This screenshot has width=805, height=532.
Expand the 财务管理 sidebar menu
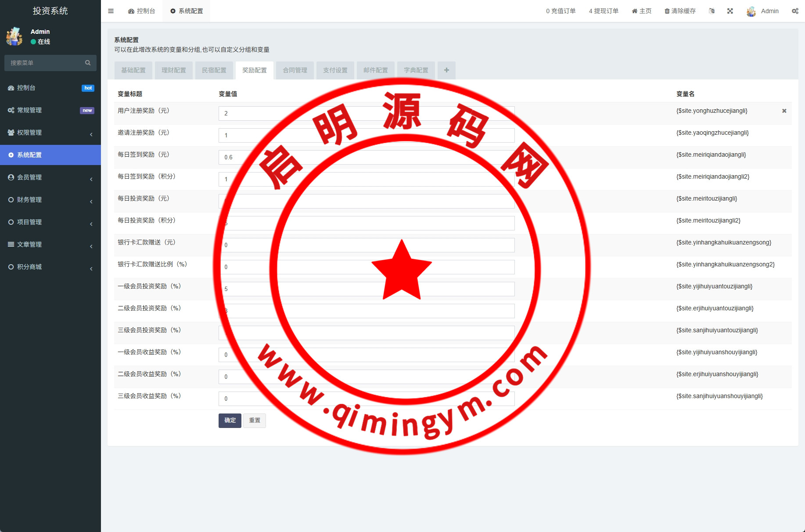click(50, 200)
